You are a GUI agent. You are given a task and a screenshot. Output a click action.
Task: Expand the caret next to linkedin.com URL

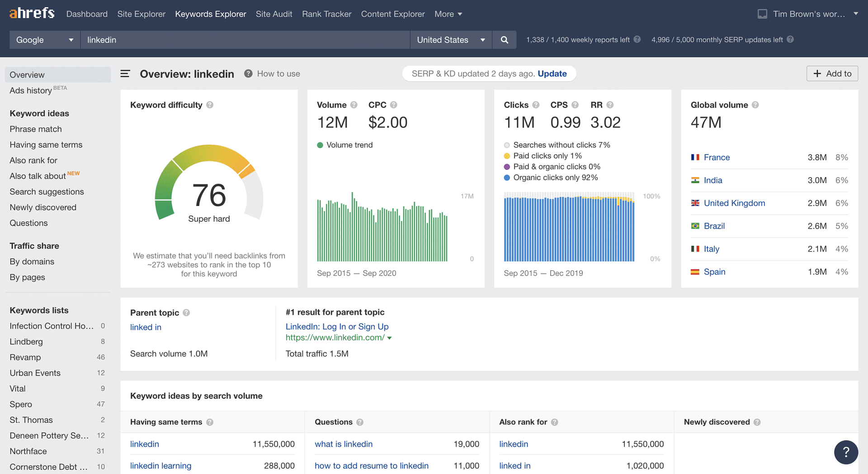(x=390, y=338)
